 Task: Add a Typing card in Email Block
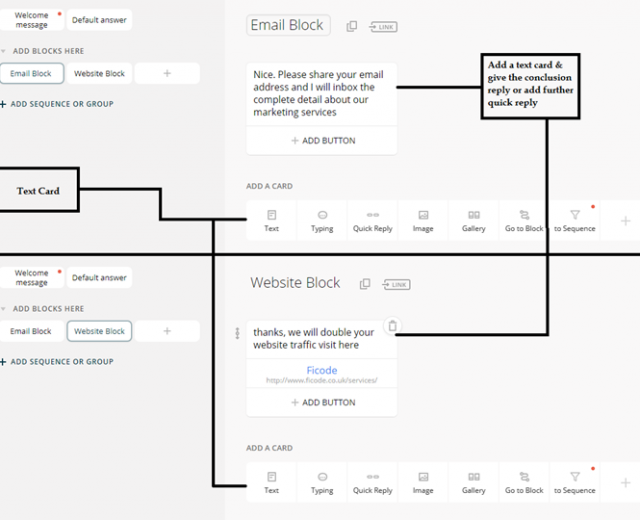tap(322, 220)
